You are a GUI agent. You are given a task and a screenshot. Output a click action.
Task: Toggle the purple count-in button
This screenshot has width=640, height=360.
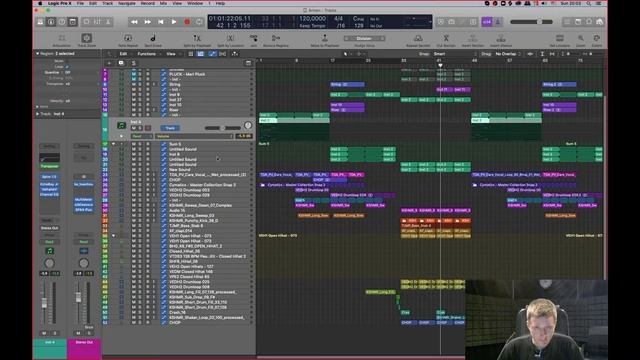(x=487, y=22)
